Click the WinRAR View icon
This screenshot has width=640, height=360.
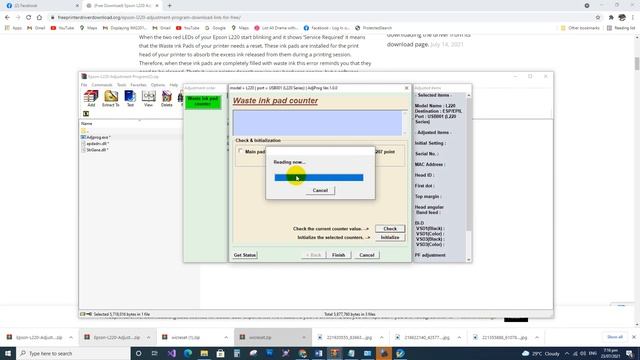click(x=149, y=98)
